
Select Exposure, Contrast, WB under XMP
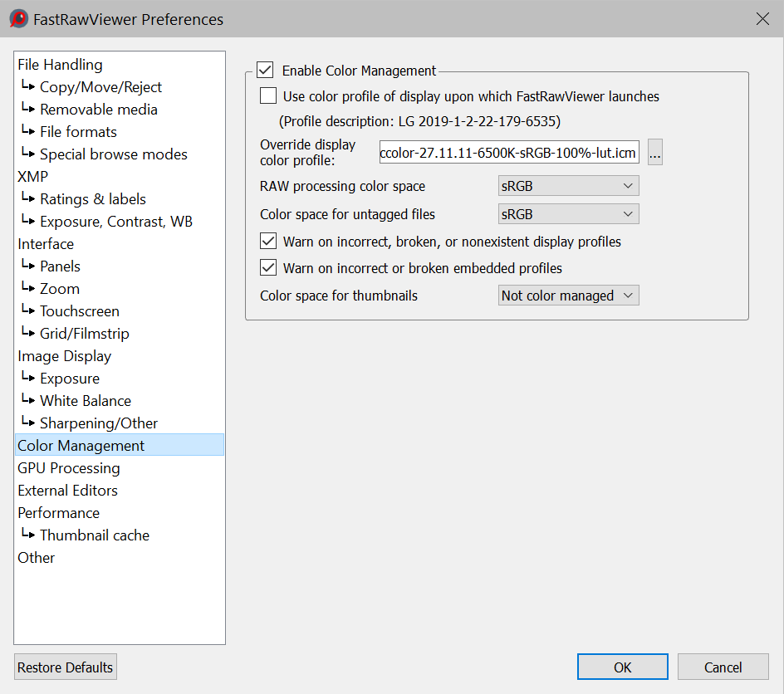[115, 222]
